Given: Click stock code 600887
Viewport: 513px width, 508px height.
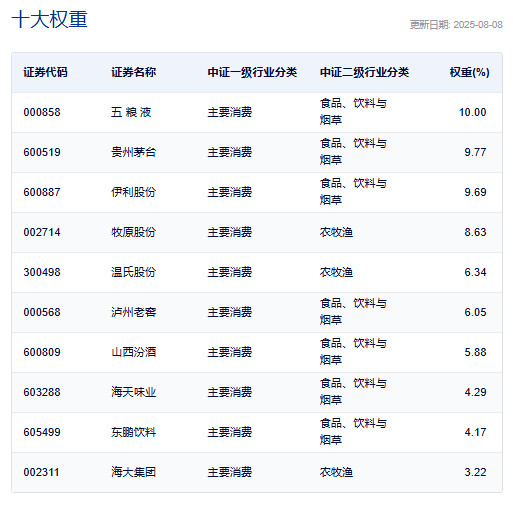Looking at the screenshot, I should [x=42, y=192].
